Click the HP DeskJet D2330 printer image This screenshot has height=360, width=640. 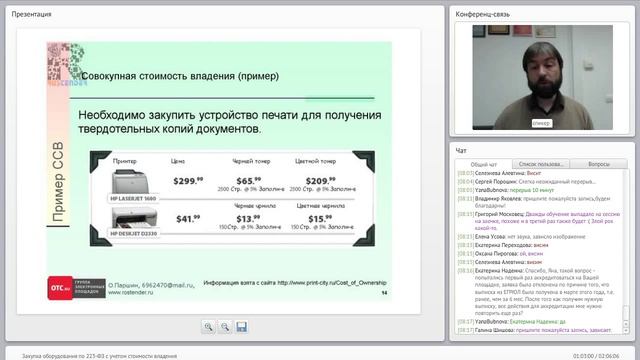tap(134, 218)
